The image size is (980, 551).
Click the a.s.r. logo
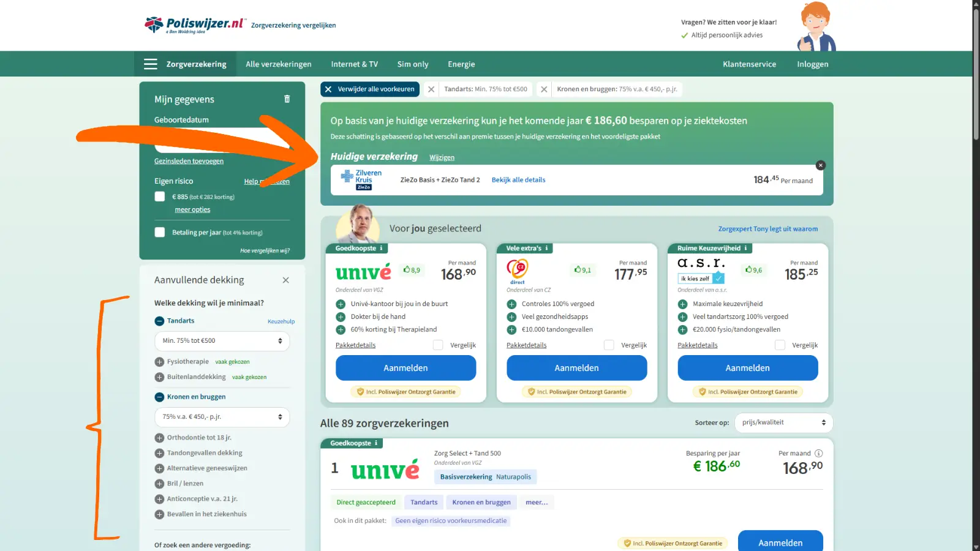click(x=701, y=263)
